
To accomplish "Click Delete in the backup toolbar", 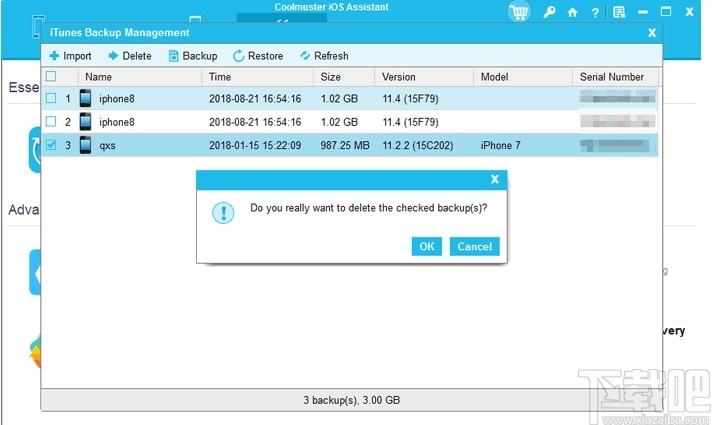I will pos(130,56).
